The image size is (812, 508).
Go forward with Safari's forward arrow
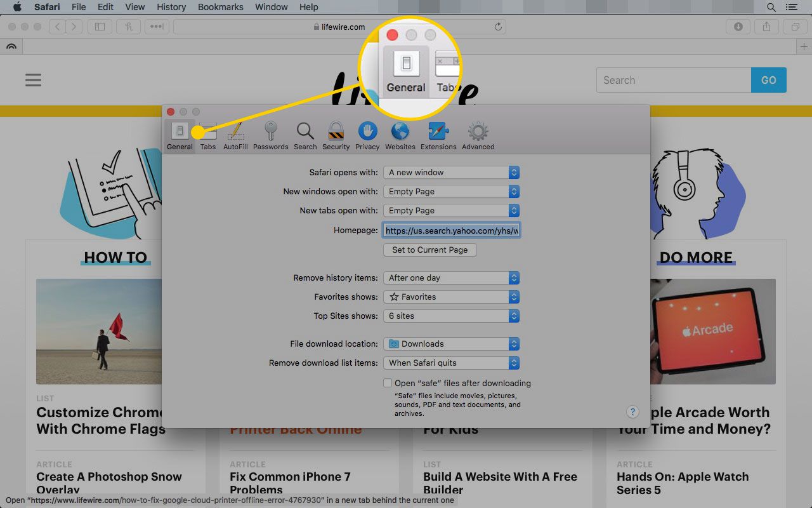[x=74, y=27]
